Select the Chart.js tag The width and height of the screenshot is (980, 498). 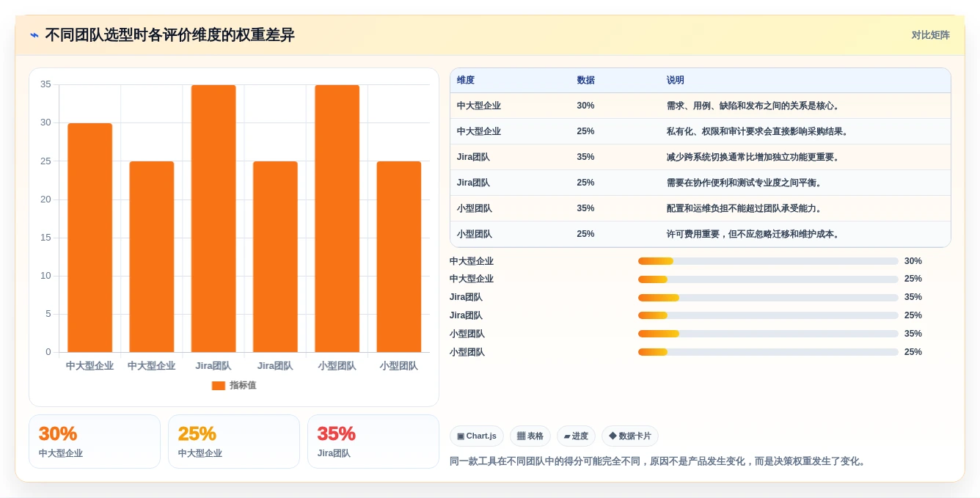pyautogui.click(x=477, y=436)
